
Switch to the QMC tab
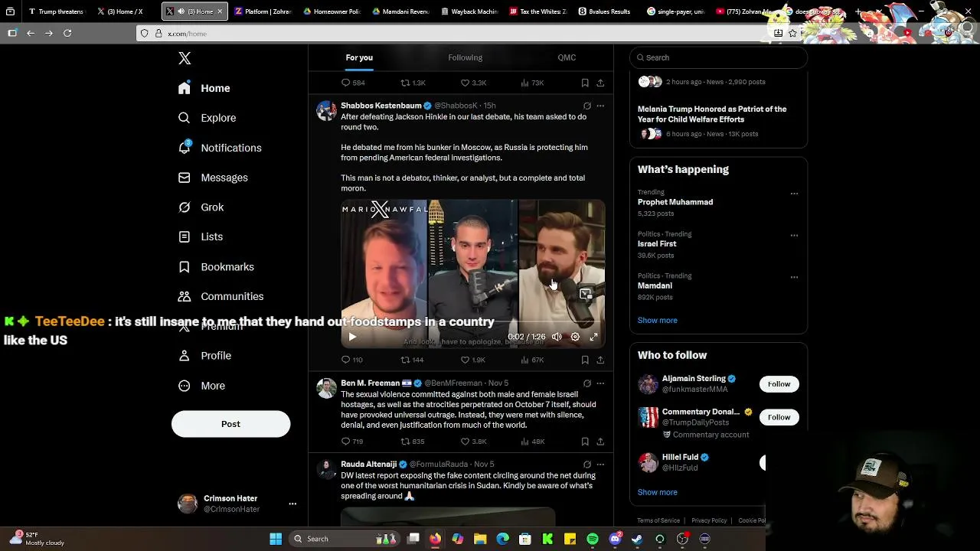567,57
